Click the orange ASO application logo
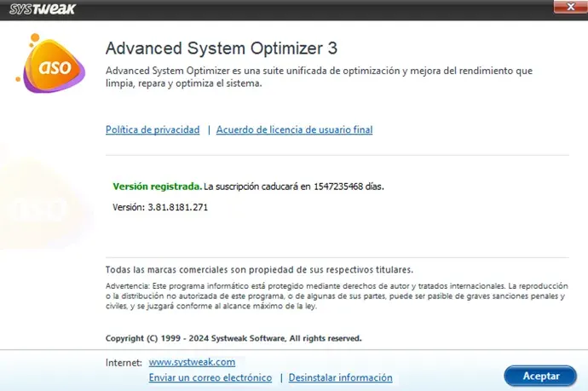Viewport: 588px width, 391px height. (50, 63)
